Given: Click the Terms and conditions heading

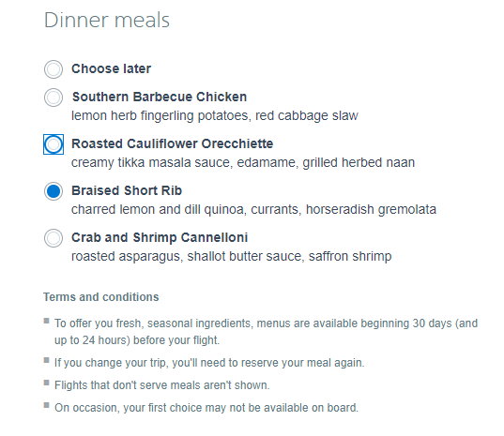Looking at the screenshot, I should point(101,297).
